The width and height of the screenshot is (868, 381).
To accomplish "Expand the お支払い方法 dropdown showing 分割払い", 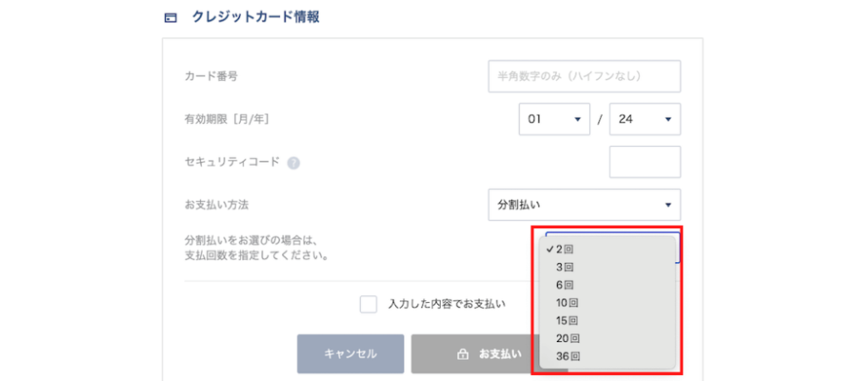I will 584,205.
